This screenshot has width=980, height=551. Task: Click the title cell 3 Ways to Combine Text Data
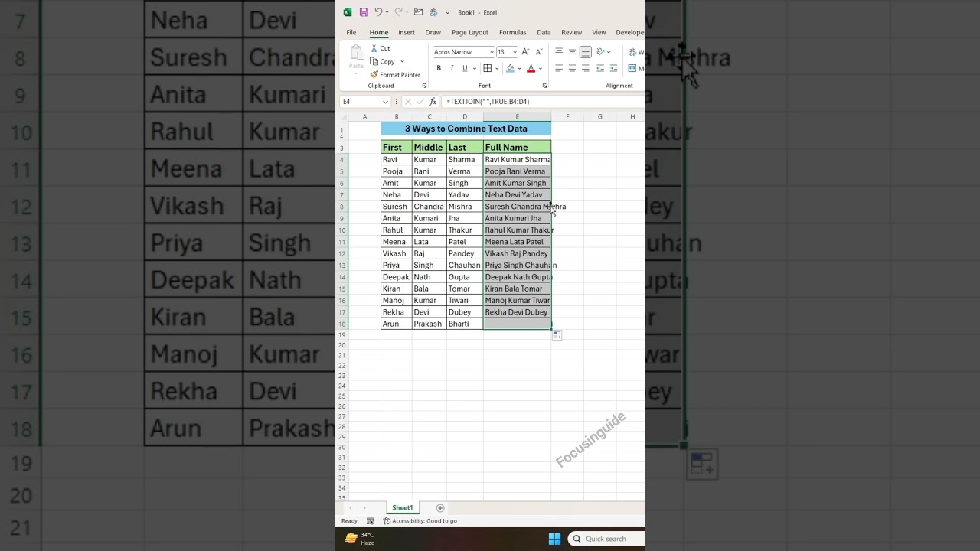465,129
